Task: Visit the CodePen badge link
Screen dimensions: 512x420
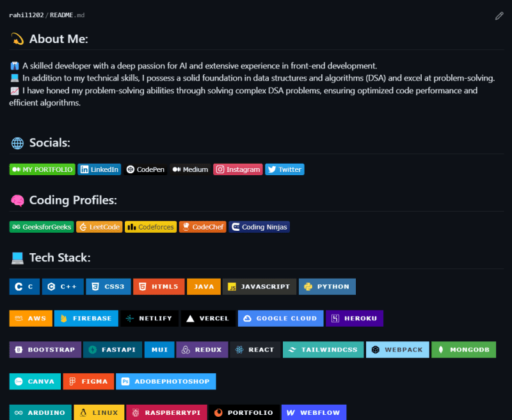Action: point(145,169)
